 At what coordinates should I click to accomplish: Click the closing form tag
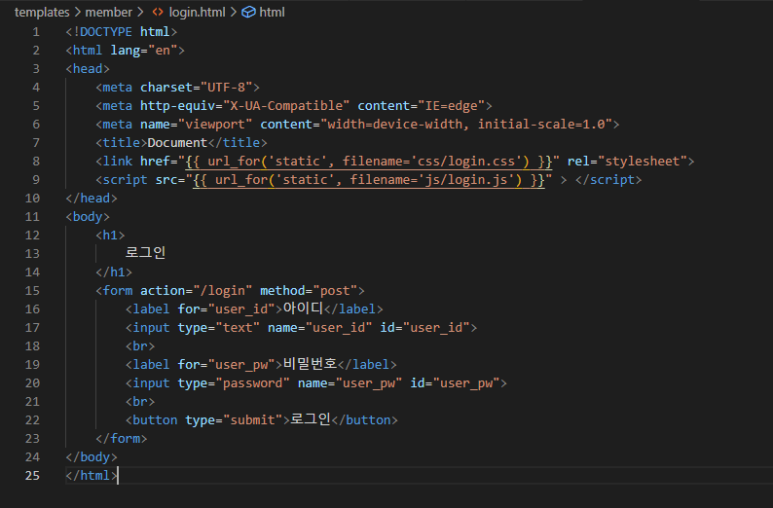pyautogui.click(x=121, y=439)
